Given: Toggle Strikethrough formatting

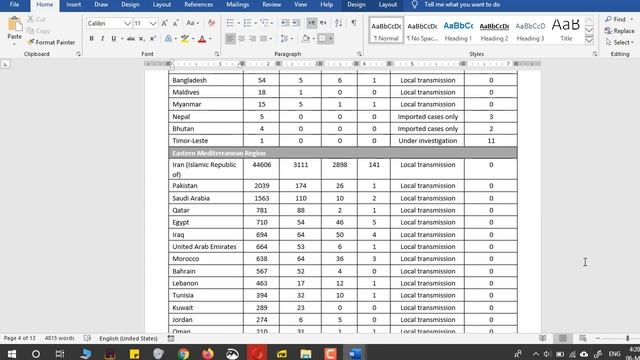Looking at the screenshot, I should tap(131, 39).
